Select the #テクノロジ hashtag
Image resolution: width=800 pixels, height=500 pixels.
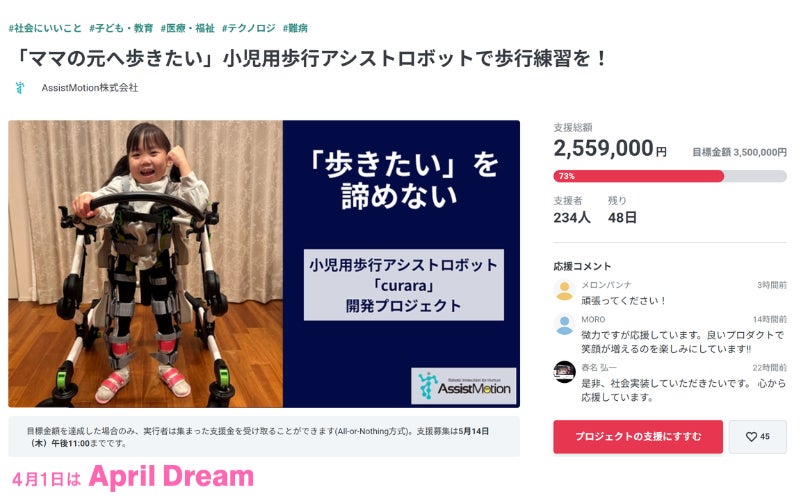coord(248,28)
